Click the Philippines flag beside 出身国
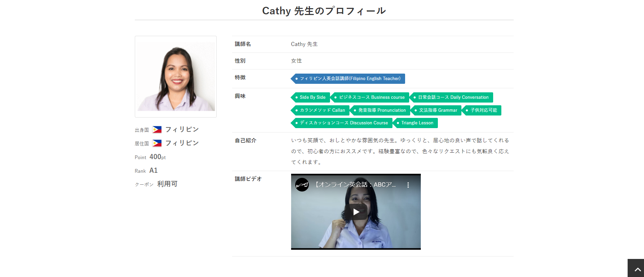 [157, 129]
